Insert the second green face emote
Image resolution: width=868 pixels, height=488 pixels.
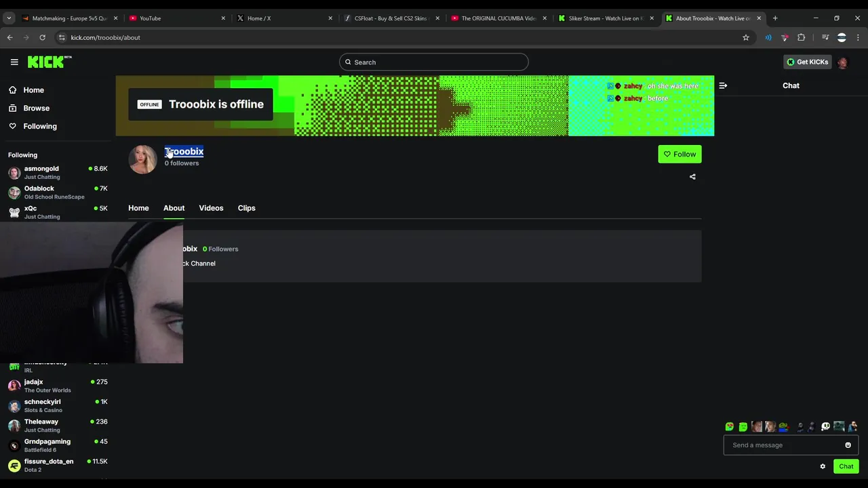[x=743, y=427]
